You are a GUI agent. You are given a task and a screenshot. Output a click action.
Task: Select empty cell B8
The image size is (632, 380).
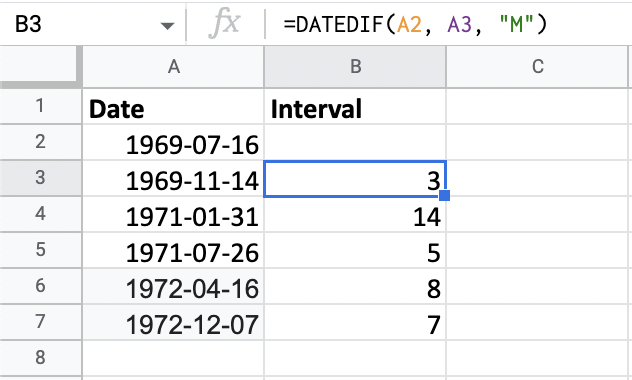click(355, 358)
